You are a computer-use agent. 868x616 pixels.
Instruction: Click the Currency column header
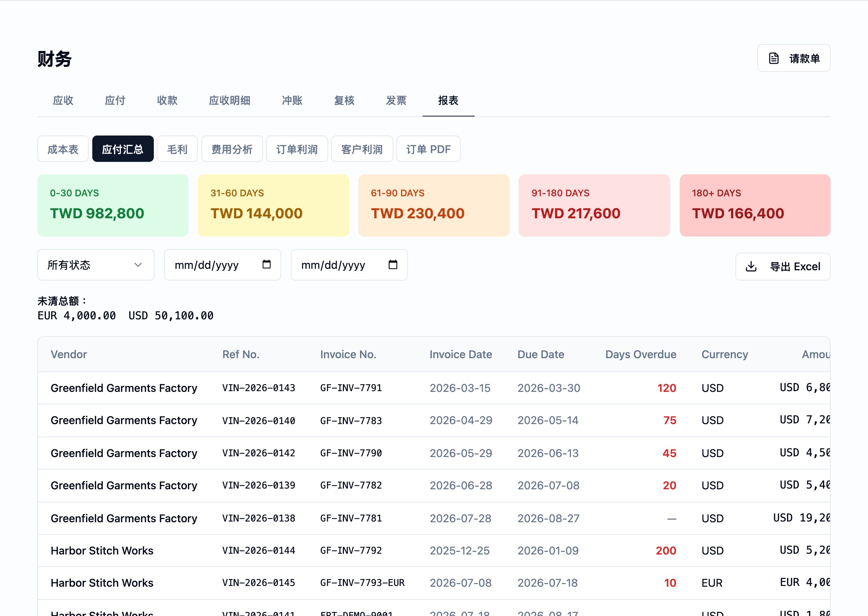click(724, 354)
